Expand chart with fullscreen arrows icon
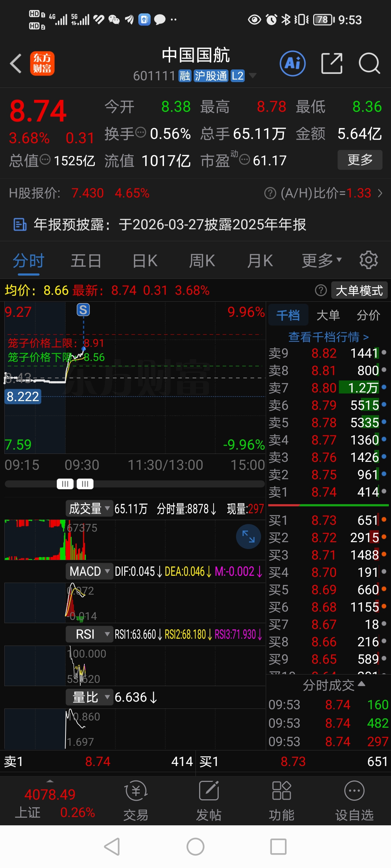The height and width of the screenshot is (868, 391). [248, 536]
